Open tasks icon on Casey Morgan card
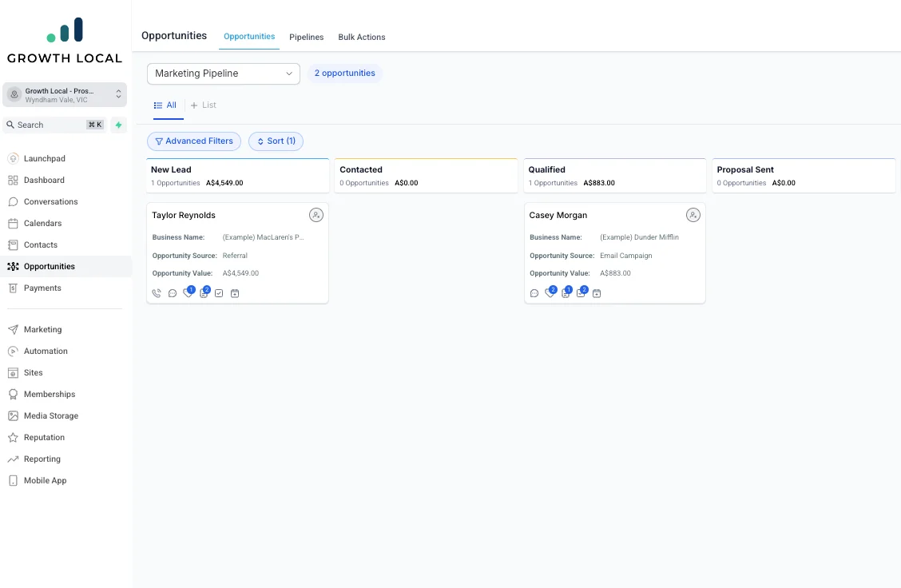Screen dimensions: 901x588 coord(581,294)
